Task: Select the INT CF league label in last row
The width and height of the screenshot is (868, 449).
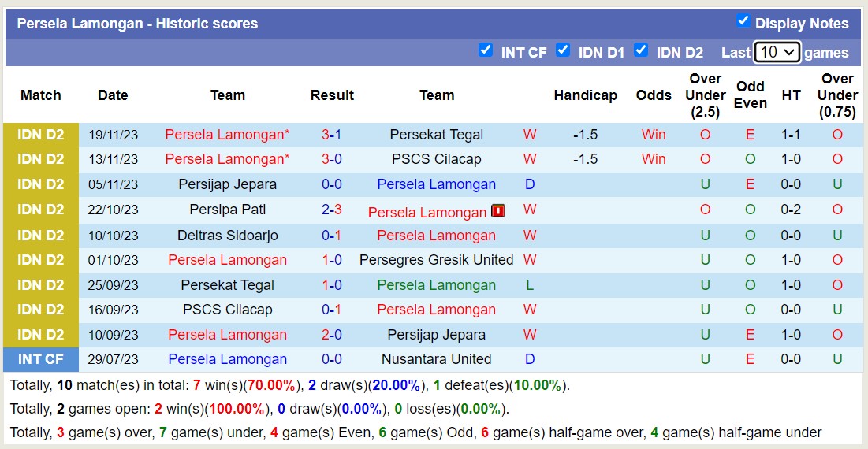Action: point(41,359)
